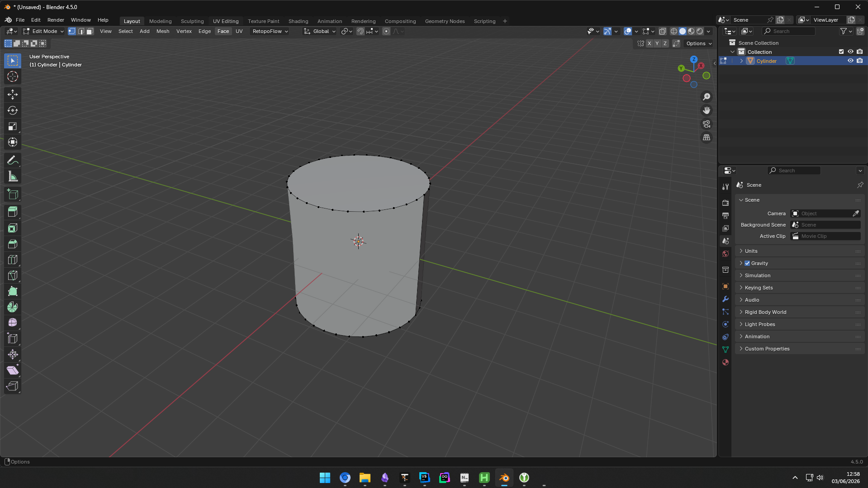Image resolution: width=868 pixels, height=488 pixels.
Task: Choose the Knife tool
Action: pos(13,275)
